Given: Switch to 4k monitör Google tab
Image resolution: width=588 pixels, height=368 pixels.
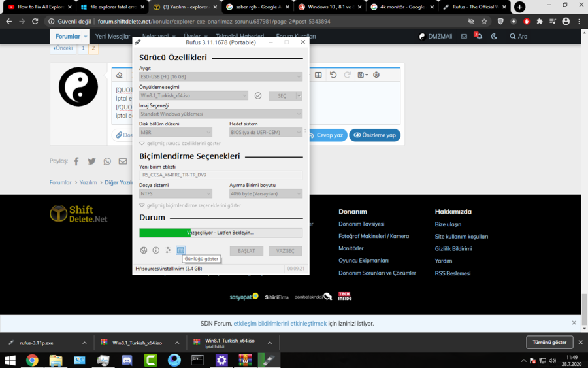Looking at the screenshot, I should point(402,7).
